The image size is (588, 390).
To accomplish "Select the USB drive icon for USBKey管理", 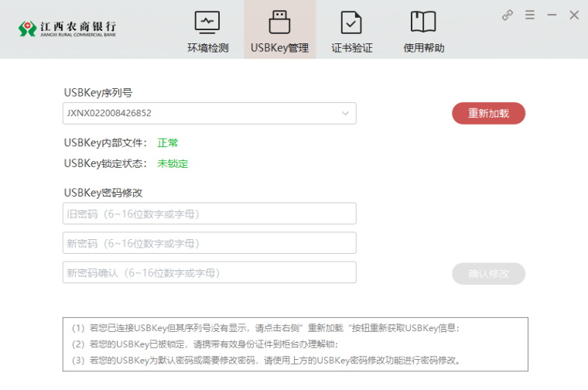I will (279, 22).
